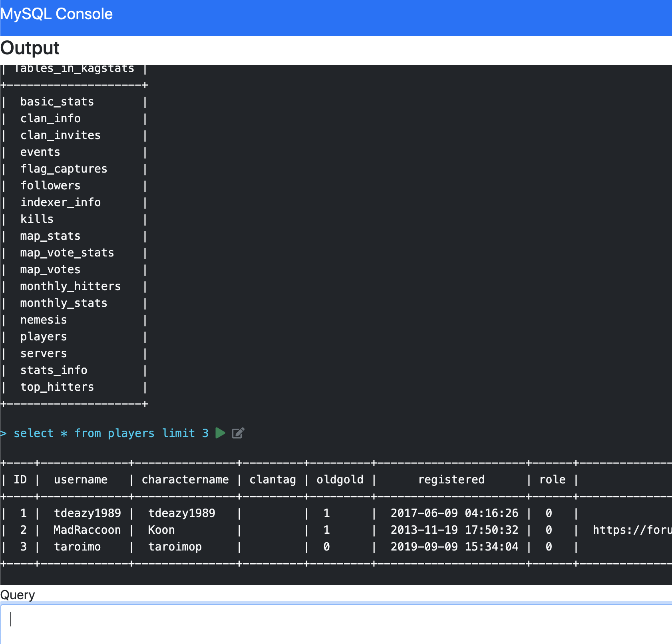The width and height of the screenshot is (672, 644).
Task: Select the events table name
Action: point(40,152)
